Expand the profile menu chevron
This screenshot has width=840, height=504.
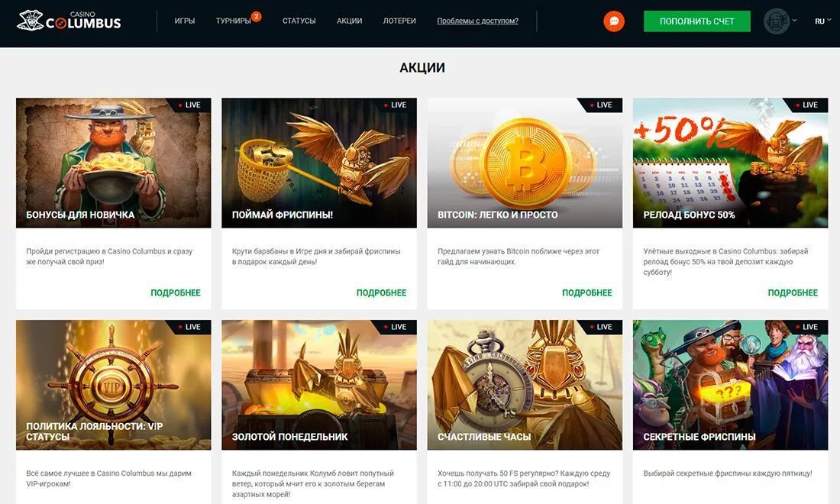point(794,21)
